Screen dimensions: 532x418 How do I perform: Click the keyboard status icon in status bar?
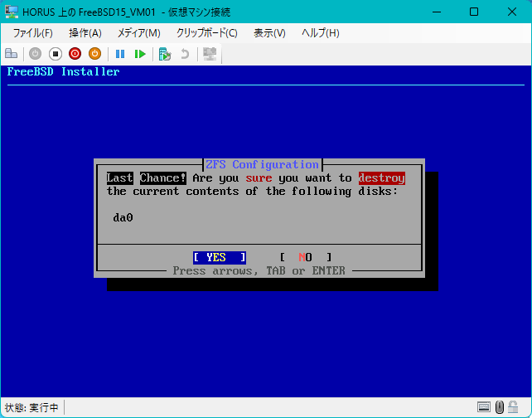[x=483, y=406]
